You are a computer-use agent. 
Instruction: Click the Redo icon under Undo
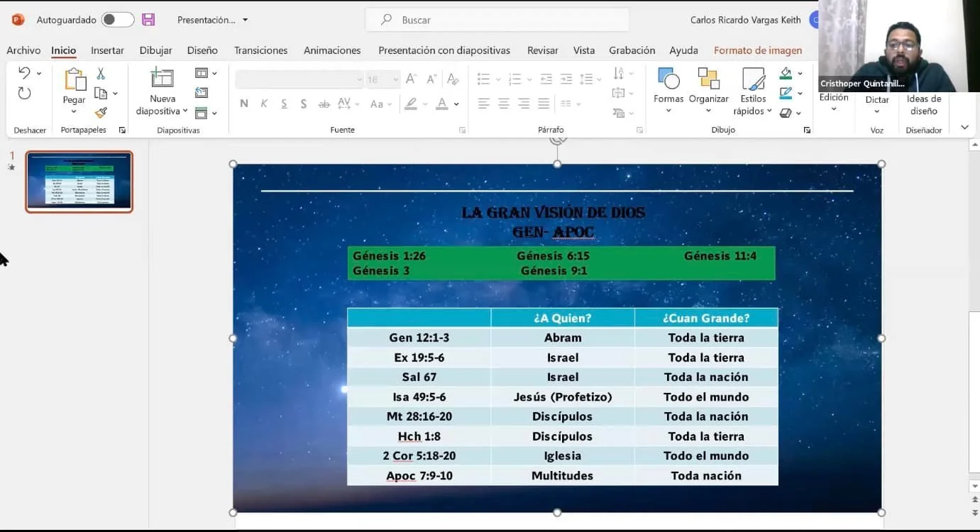pyautogui.click(x=24, y=93)
